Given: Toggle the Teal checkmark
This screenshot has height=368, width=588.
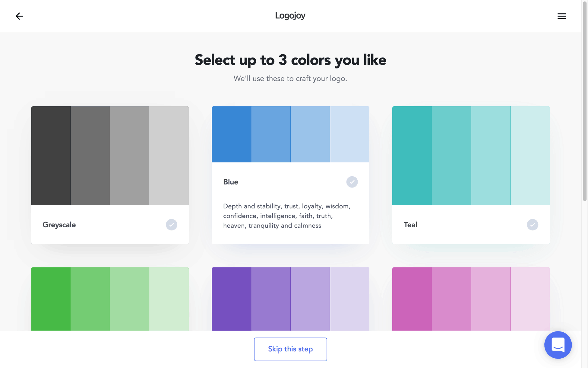Looking at the screenshot, I should click(x=532, y=225).
